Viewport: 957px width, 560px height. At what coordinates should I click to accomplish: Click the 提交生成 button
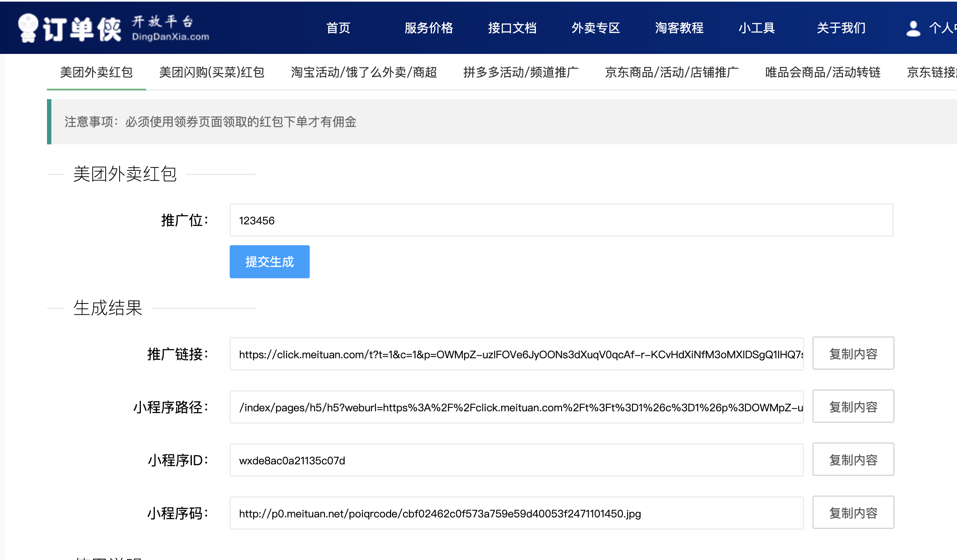pyautogui.click(x=269, y=262)
